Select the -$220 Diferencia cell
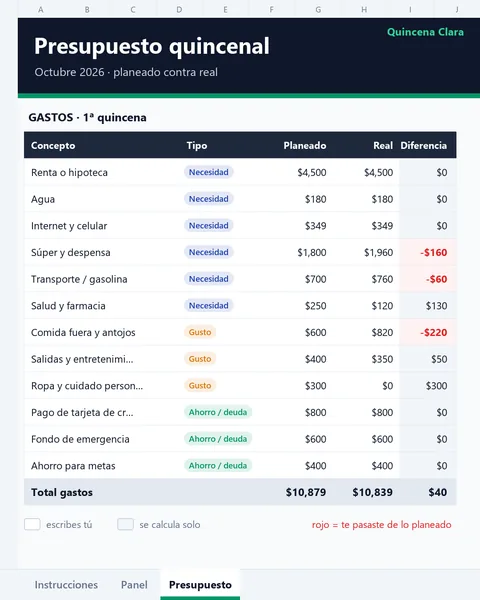The image size is (480, 600). click(428, 333)
